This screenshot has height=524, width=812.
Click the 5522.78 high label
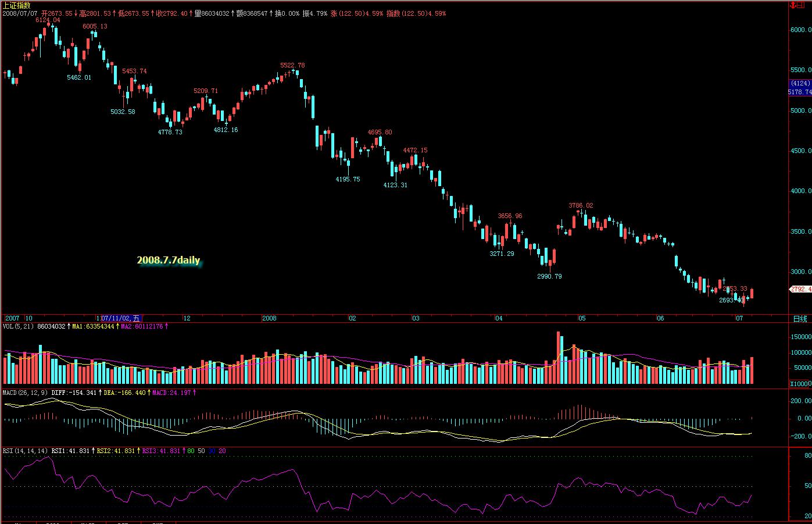tap(292, 65)
